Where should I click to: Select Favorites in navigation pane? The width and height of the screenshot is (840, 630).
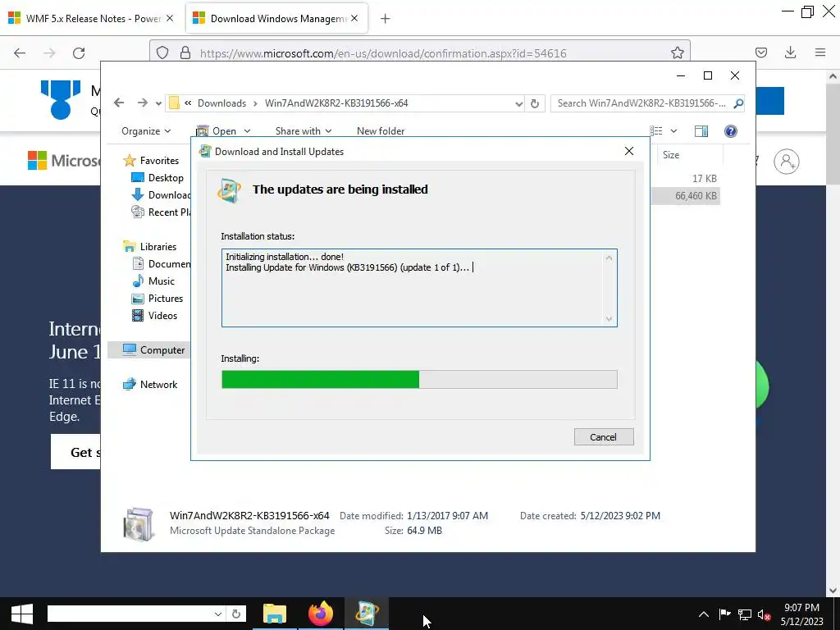tap(152, 161)
